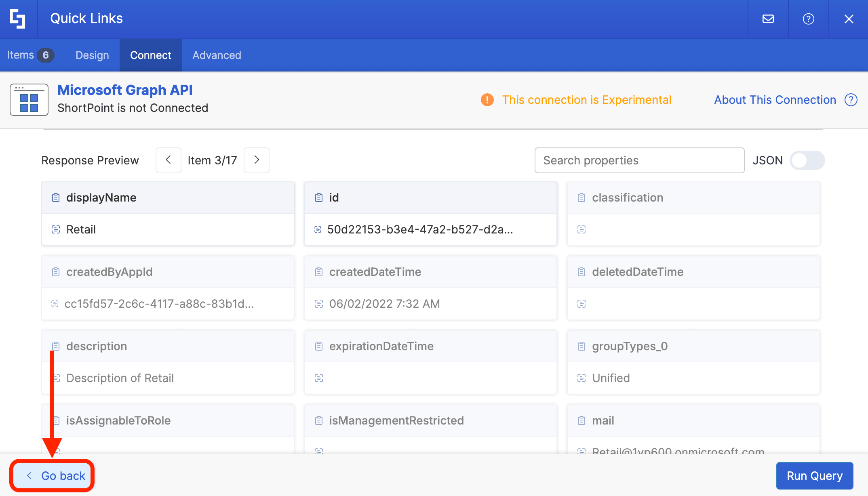The width and height of the screenshot is (868, 496).
Task: Click the 50d22153-b3e4-47a2-b527 id value
Action: 420,229
